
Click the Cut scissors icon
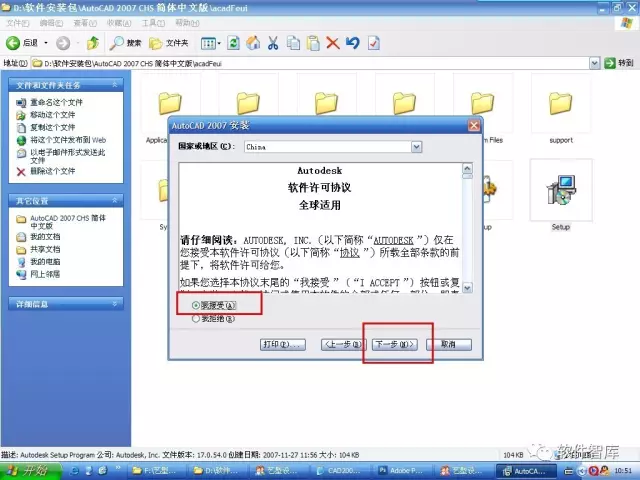click(273, 43)
